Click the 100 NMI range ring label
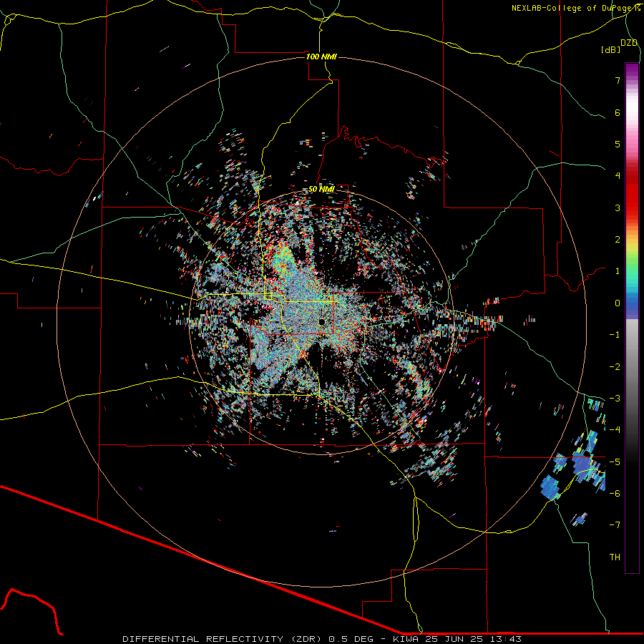Screen dimensions: 644x644 coord(321,57)
